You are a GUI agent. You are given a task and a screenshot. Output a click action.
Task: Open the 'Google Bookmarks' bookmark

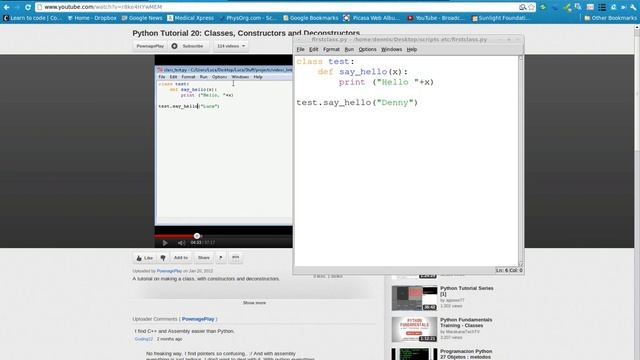click(311, 18)
